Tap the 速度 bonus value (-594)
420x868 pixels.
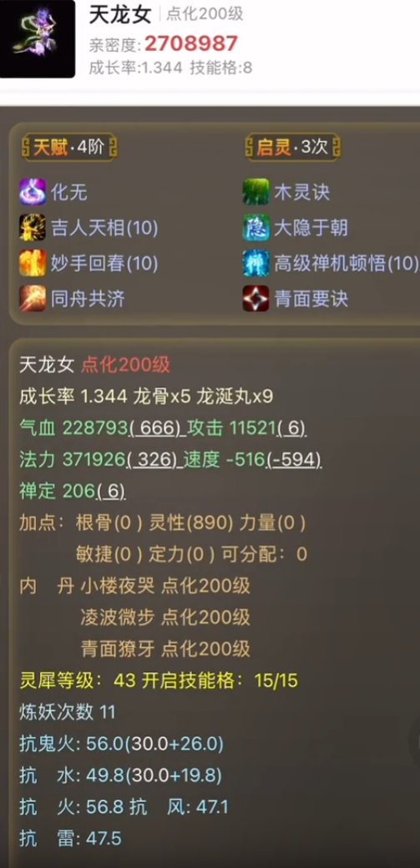click(293, 460)
